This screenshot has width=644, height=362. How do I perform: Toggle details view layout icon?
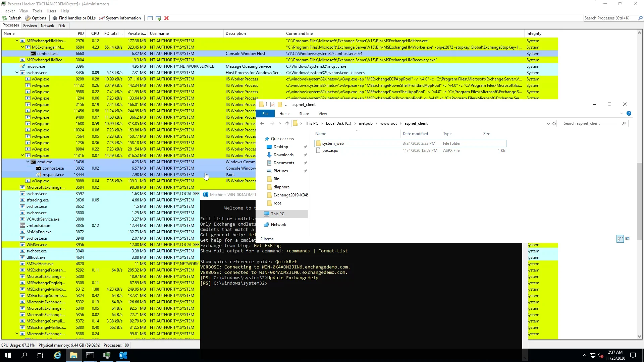click(620, 239)
